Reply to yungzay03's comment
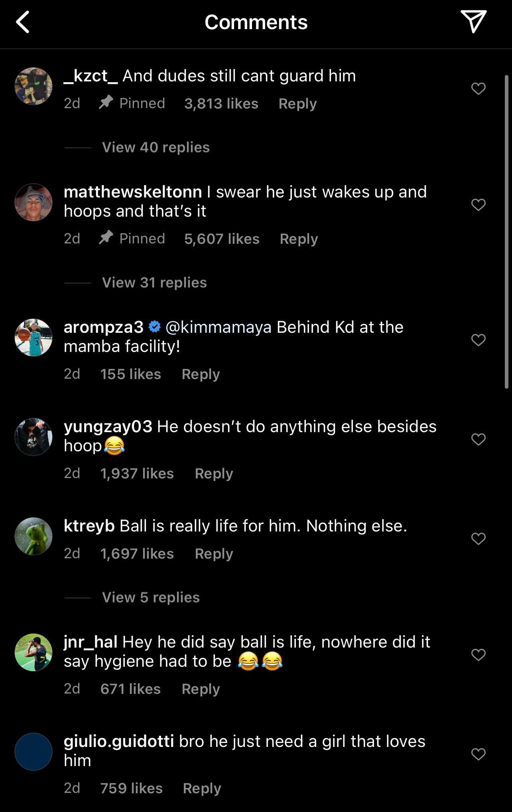Screen dimensions: 512x812 click(214, 474)
